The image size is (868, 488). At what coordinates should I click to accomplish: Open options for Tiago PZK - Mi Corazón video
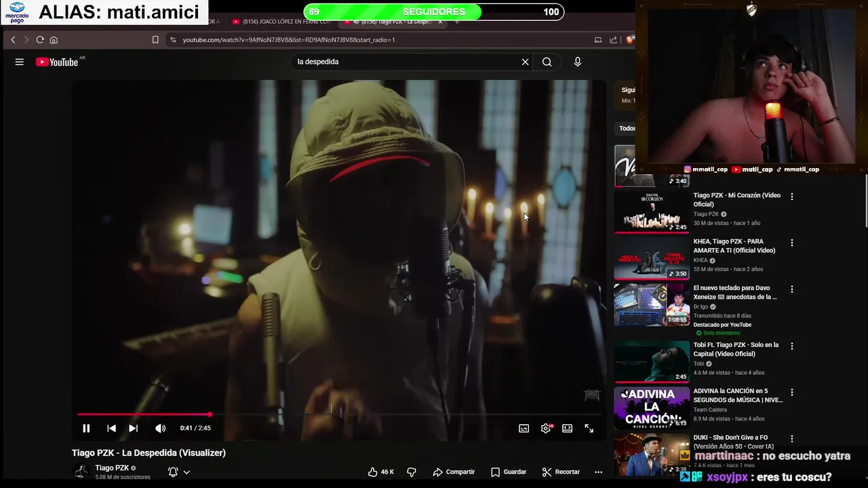click(791, 197)
